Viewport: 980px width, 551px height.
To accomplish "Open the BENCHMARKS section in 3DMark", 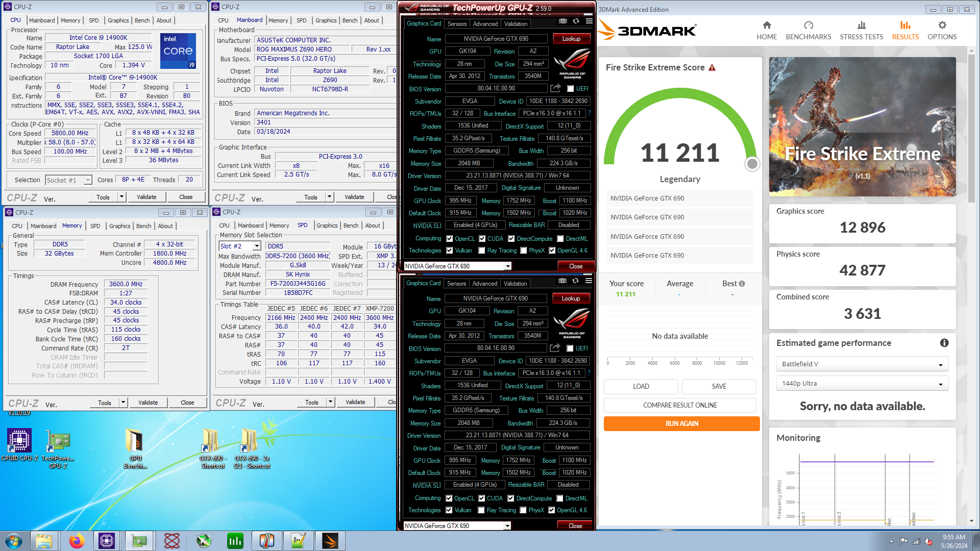I will [x=808, y=31].
